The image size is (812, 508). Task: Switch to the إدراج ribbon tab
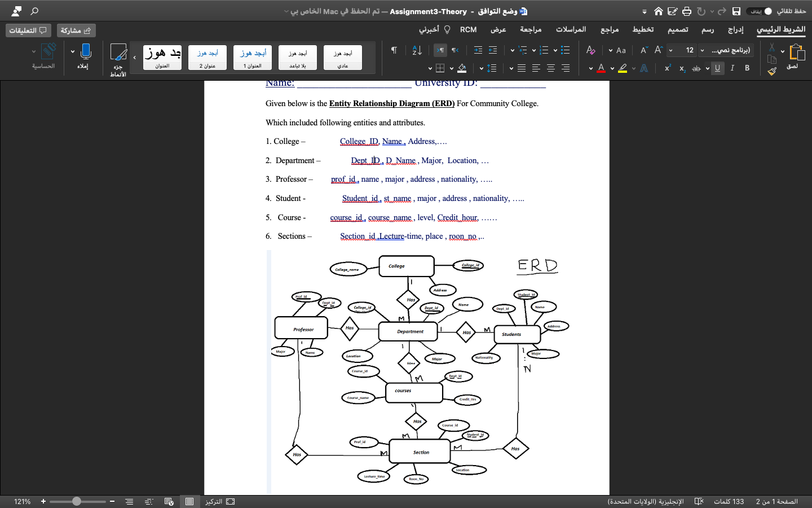[x=735, y=29]
